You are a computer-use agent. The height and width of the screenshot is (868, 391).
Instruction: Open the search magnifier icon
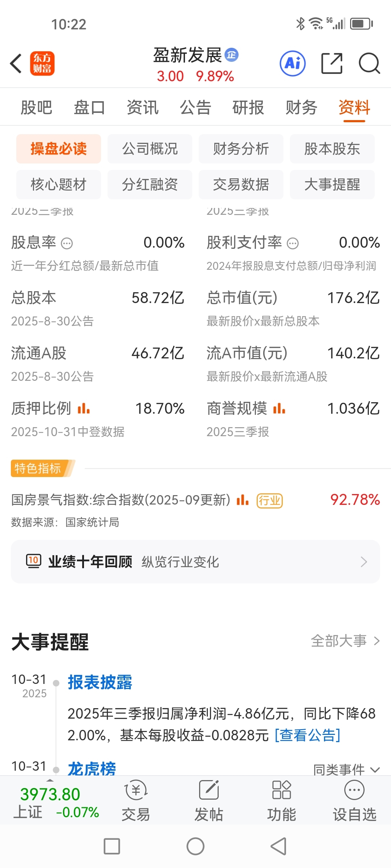(369, 63)
